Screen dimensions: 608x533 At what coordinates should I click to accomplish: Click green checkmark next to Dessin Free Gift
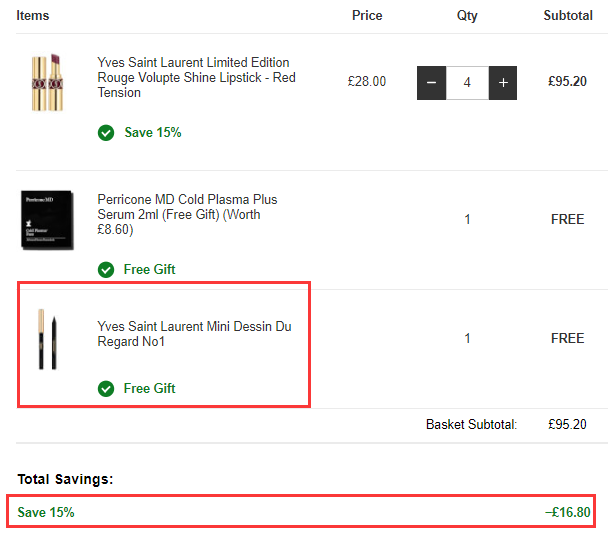click(x=106, y=388)
